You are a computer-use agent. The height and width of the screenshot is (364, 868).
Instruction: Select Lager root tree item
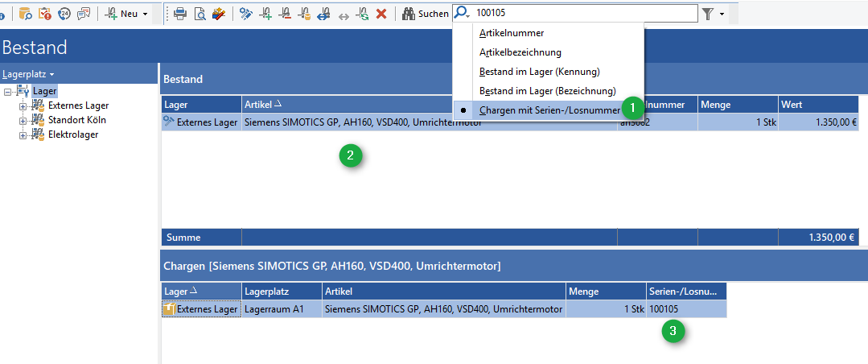point(44,91)
